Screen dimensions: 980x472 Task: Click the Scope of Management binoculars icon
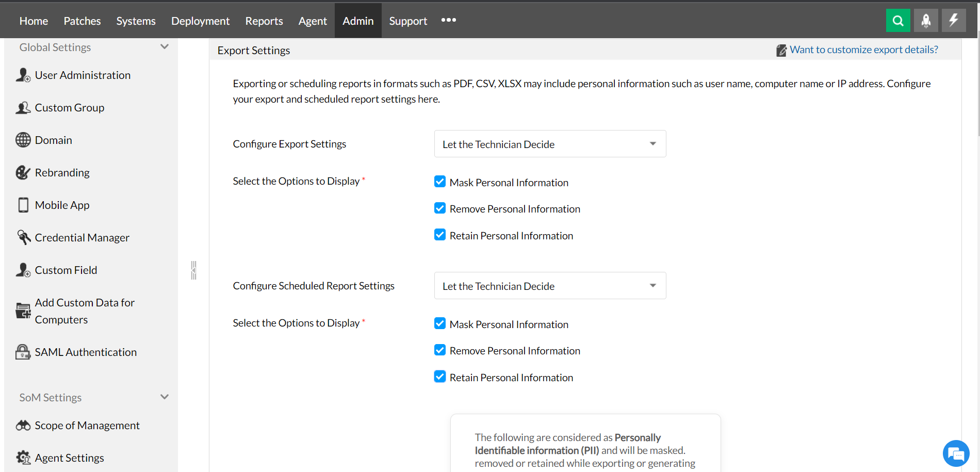(x=23, y=426)
